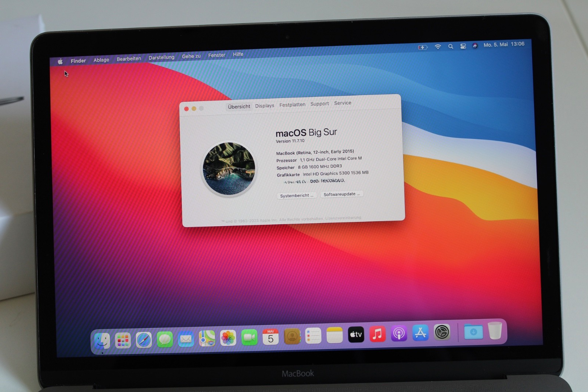Open the Lizenzvereinbarung link

(x=343, y=218)
